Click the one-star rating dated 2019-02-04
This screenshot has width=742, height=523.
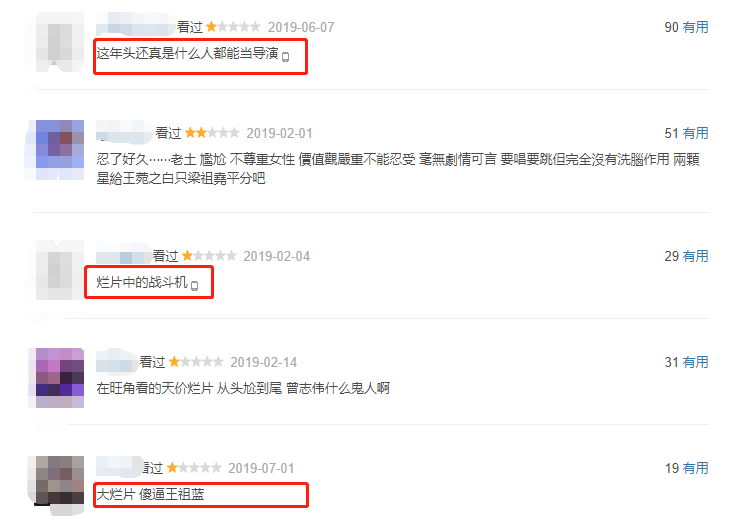coord(209,256)
